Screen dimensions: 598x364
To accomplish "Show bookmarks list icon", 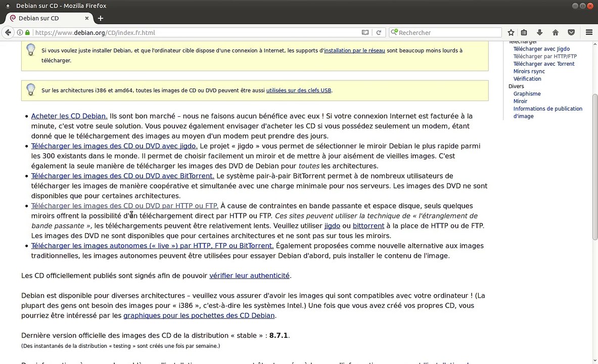I will click(x=524, y=32).
